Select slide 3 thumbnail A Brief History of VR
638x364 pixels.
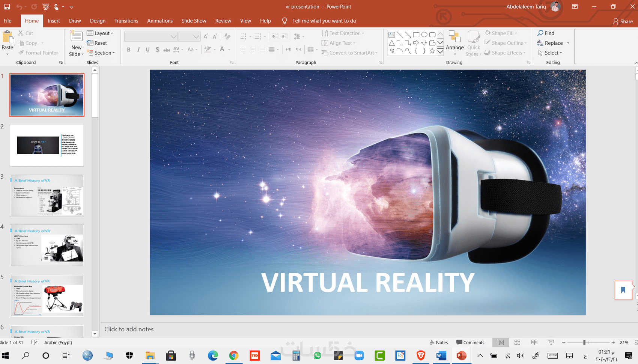pos(47,196)
